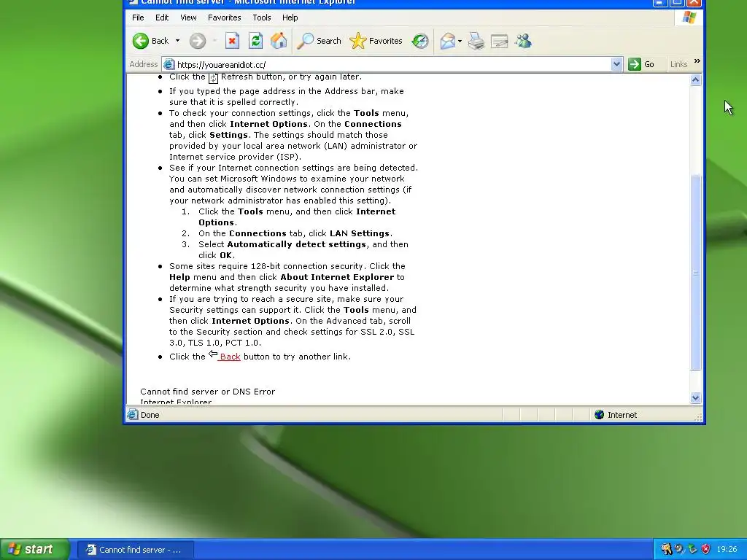
Task: Click the status bar page icon
Action: pos(133,415)
